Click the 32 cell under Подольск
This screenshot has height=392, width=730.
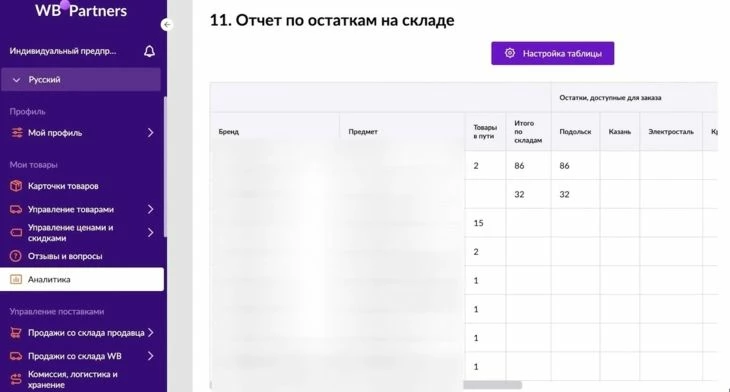(x=575, y=194)
